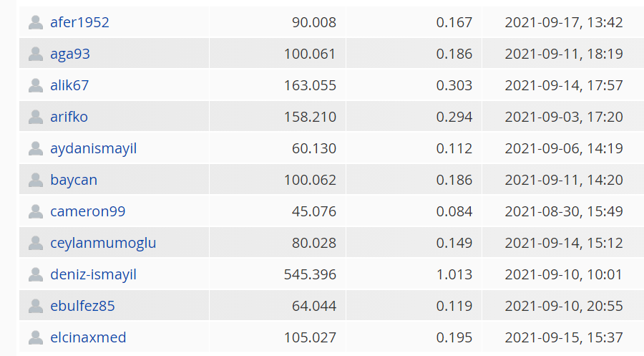Click the profile icon for cameron99
Image resolution: width=644 pixels, height=356 pixels.
pyautogui.click(x=36, y=211)
